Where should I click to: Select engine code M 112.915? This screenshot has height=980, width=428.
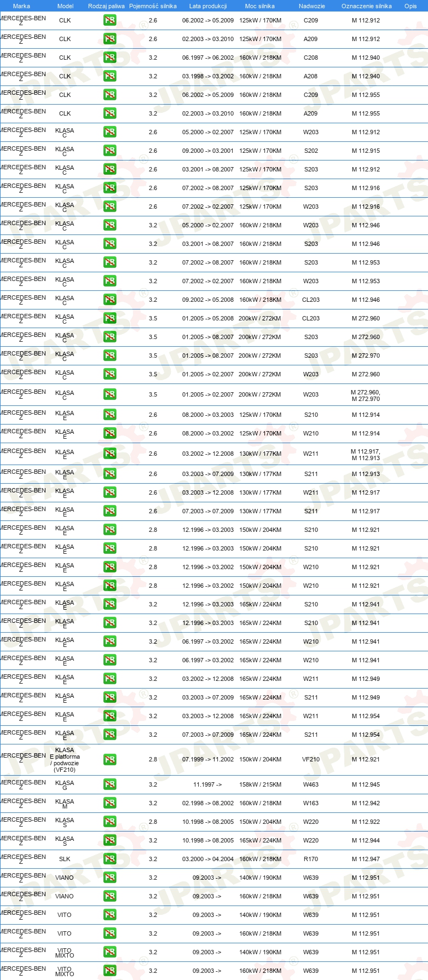[x=366, y=151]
